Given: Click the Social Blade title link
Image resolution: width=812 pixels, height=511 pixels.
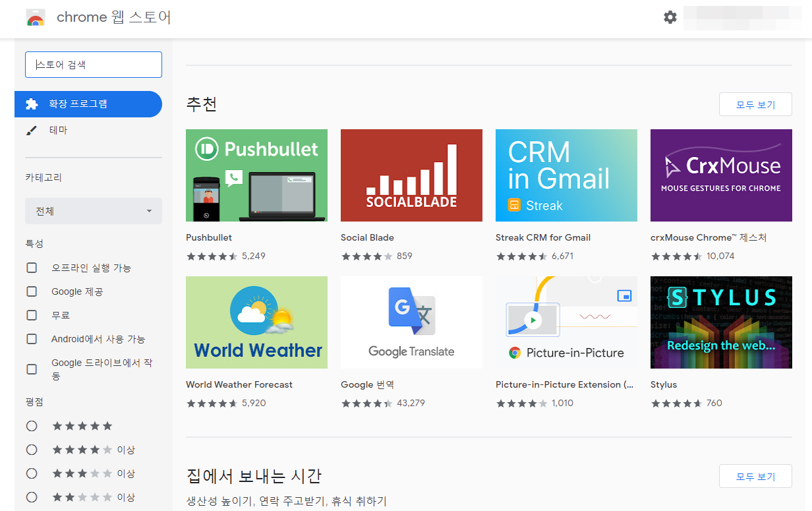Looking at the screenshot, I should (367, 237).
